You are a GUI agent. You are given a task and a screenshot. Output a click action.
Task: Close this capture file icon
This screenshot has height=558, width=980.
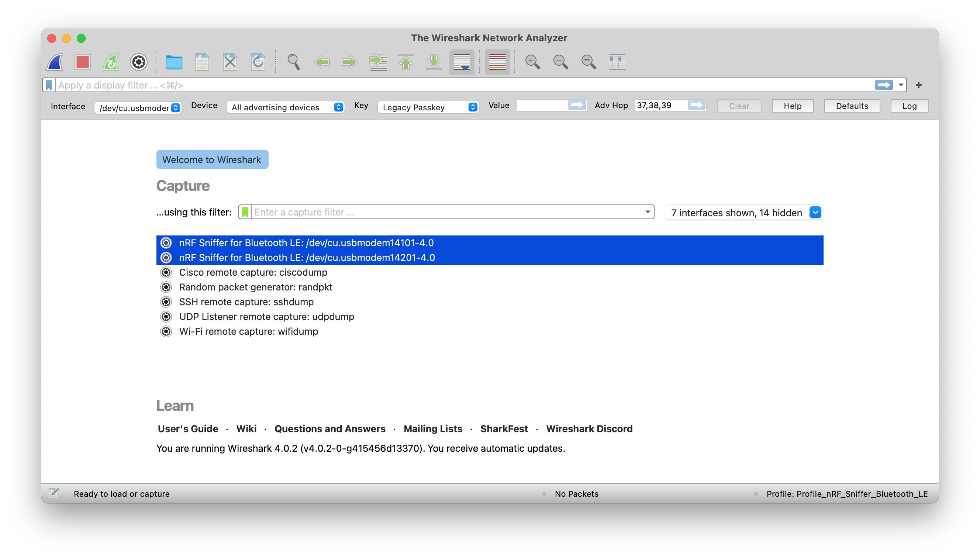230,62
